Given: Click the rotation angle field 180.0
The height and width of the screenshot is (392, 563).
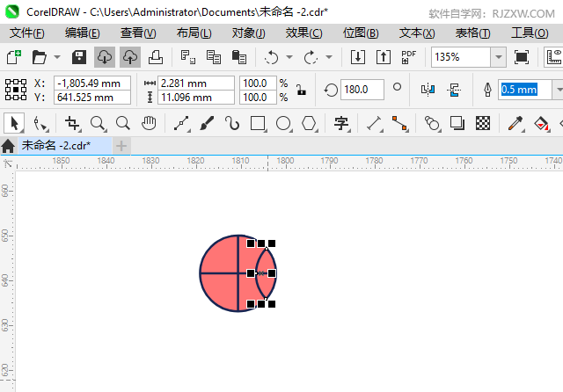Looking at the screenshot, I should 362,90.
